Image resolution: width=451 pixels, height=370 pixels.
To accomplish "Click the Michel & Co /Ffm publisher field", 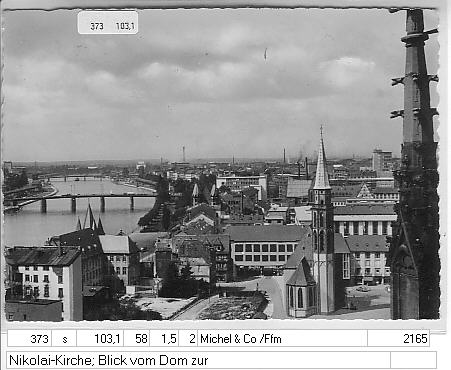I will point(282,339).
